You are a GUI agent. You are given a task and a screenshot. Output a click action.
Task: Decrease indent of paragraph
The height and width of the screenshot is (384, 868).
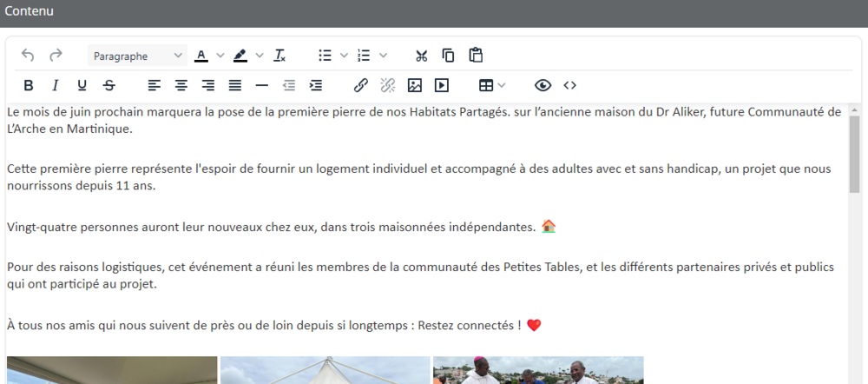pos(289,85)
